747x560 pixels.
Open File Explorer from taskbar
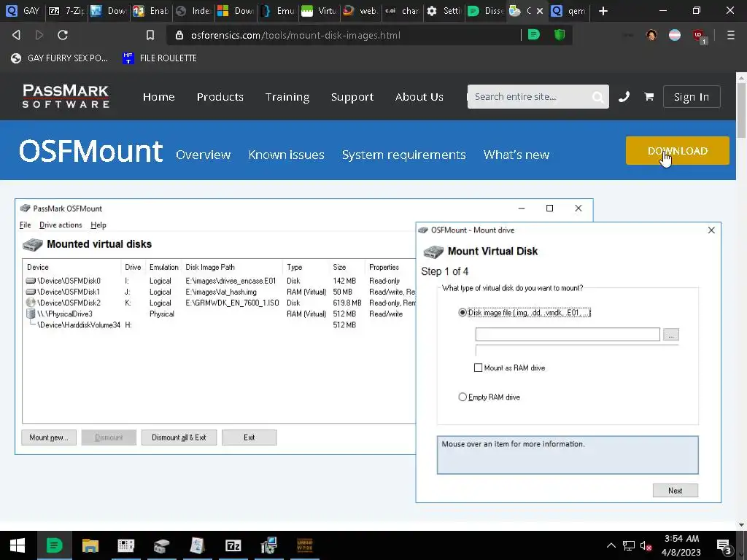pos(90,545)
